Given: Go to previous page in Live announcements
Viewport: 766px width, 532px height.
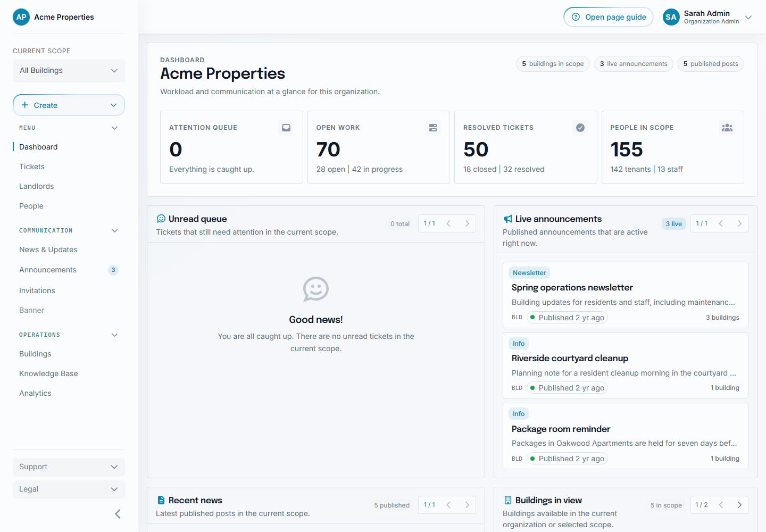Looking at the screenshot, I should (721, 223).
